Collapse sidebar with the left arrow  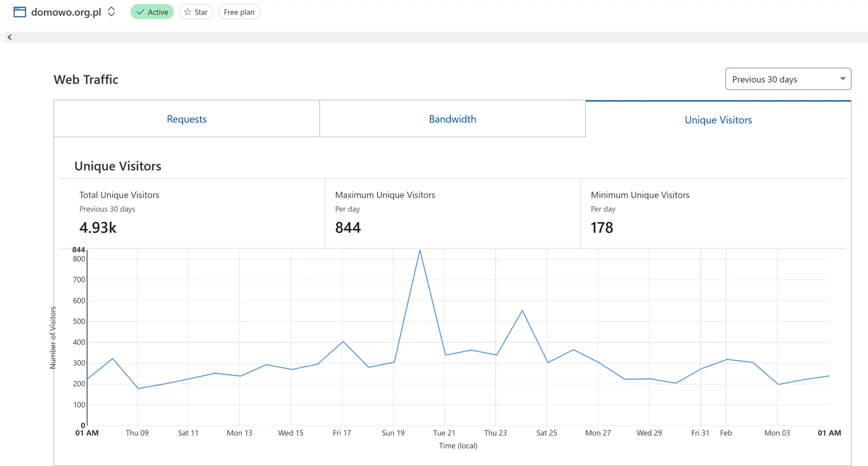[9, 37]
